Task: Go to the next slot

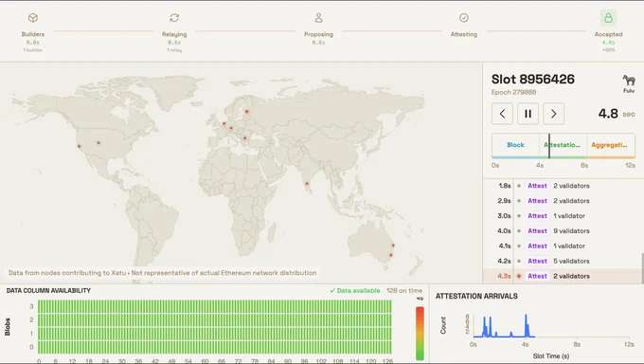Action: pos(554,114)
